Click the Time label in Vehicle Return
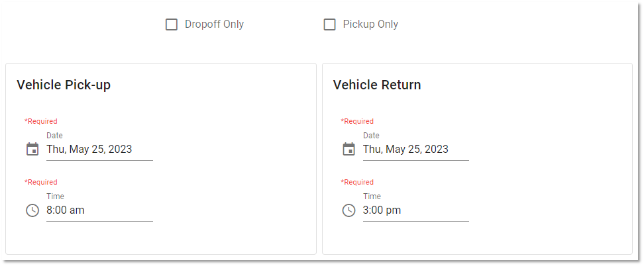This screenshot has height=266, width=644. tap(372, 197)
